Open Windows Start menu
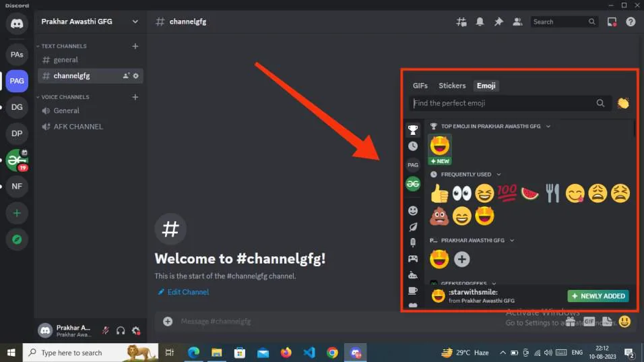This screenshot has height=362, width=644. coord(11,353)
